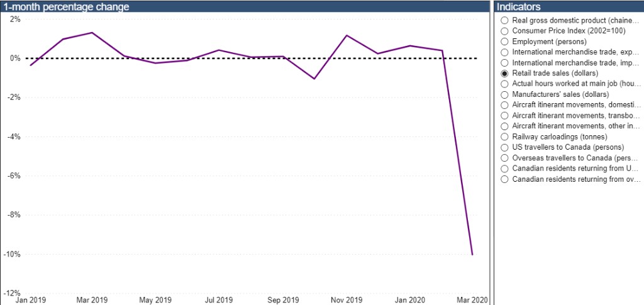The image size is (644, 305).
Task: Choose Manufacturers' sales (dollars) indicator
Action: pos(504,94)
